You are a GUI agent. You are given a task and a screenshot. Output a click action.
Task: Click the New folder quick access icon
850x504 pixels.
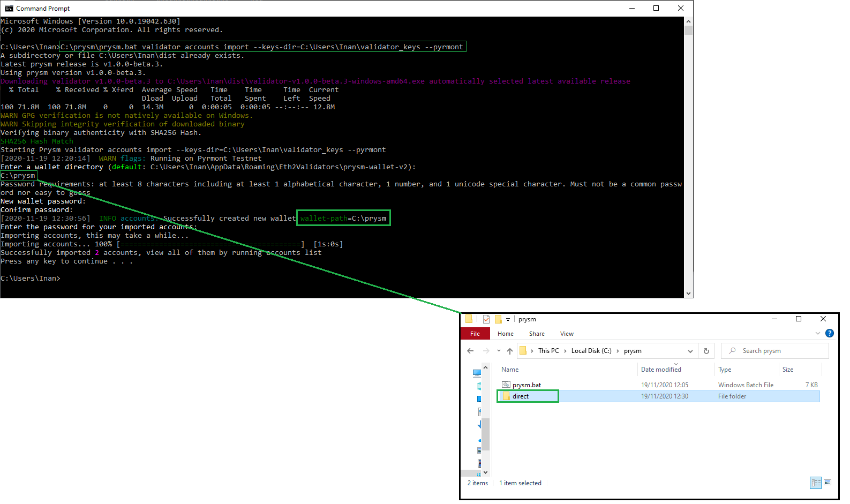(x=498, y=319)
